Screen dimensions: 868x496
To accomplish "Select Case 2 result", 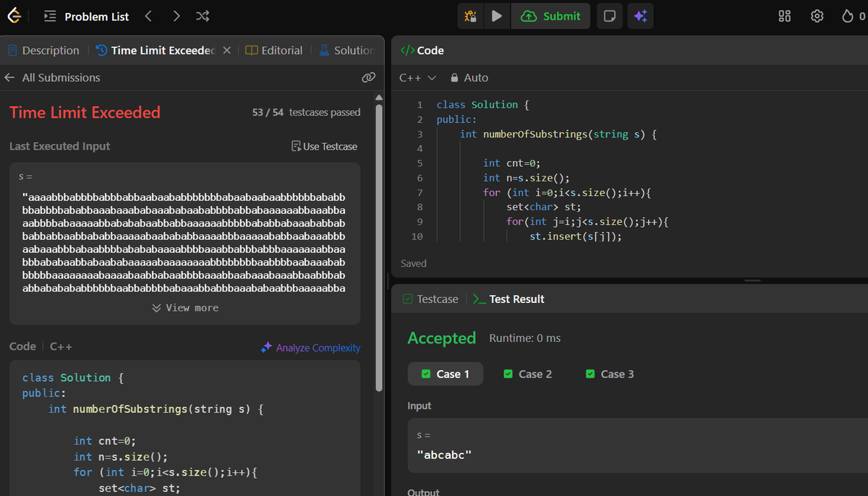I will pos(527,374).
